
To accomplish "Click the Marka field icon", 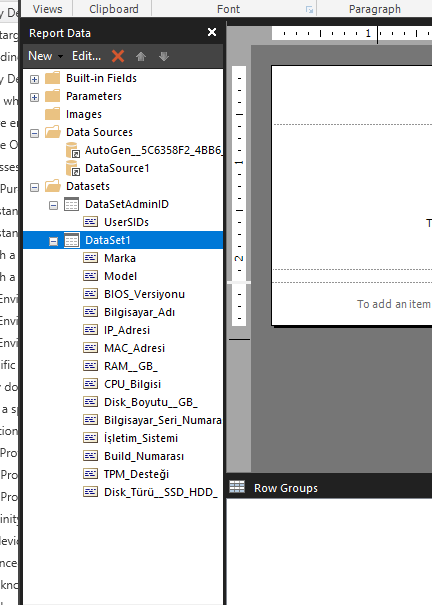I will (x=91, y=258).
